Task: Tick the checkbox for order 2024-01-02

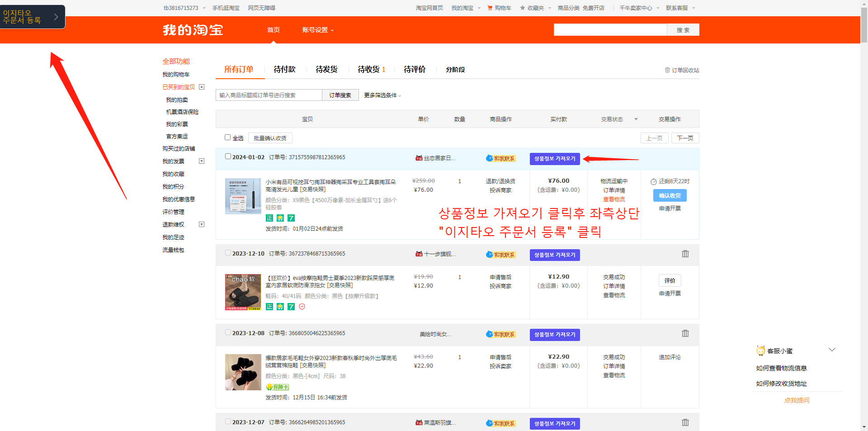Action: [228, 156]
